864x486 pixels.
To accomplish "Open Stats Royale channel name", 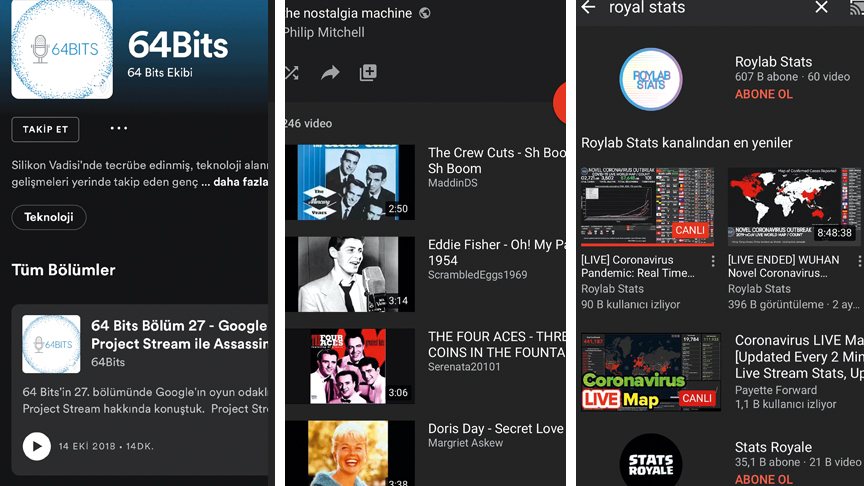I will tap(773, 447).
